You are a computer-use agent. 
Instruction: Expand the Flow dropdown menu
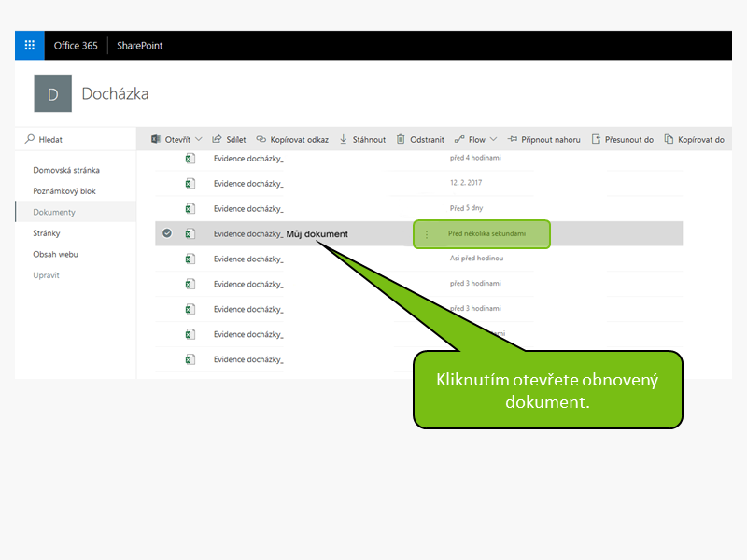pyautogui.click(x=494, y=139)
